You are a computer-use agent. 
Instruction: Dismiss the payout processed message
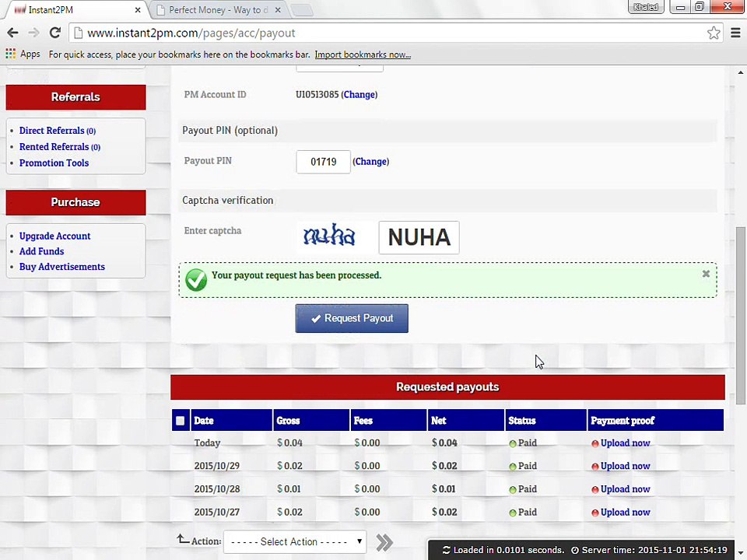tap(706, 274)
